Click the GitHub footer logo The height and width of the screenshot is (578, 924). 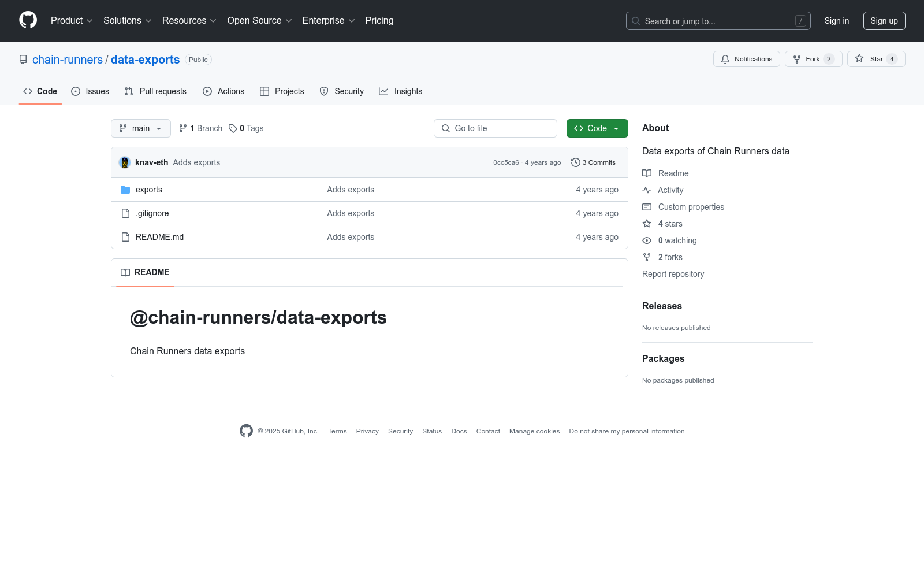click(246, 431)
